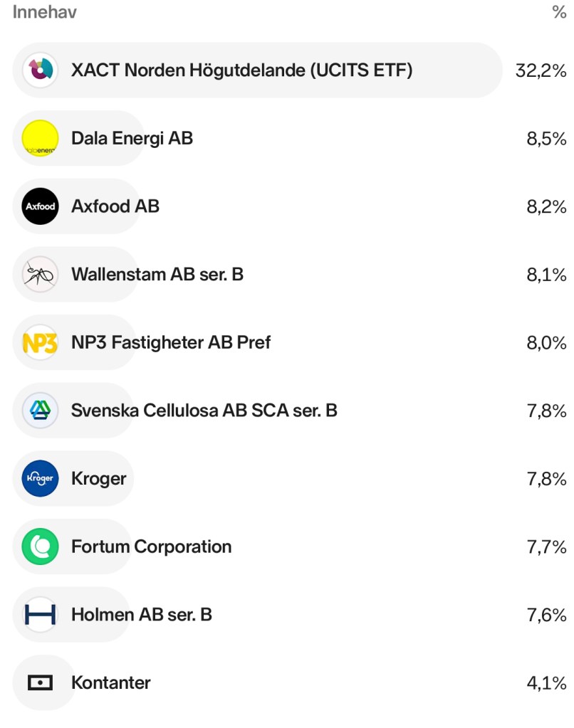Click the Kontanter cash icon

(40, 683)
